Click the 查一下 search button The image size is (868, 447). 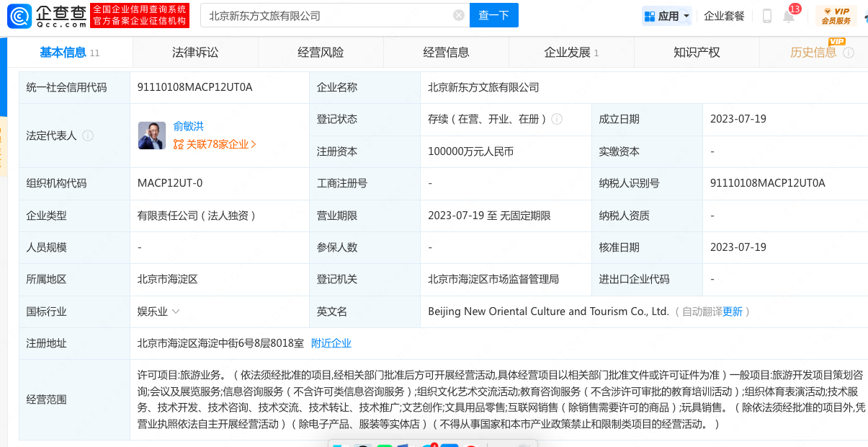coord(493,14)
